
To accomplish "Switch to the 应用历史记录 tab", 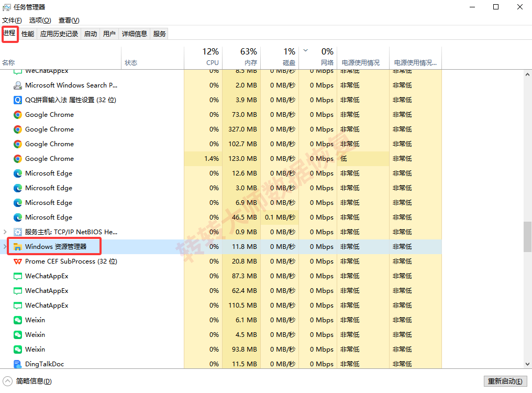I will point(59,34).
